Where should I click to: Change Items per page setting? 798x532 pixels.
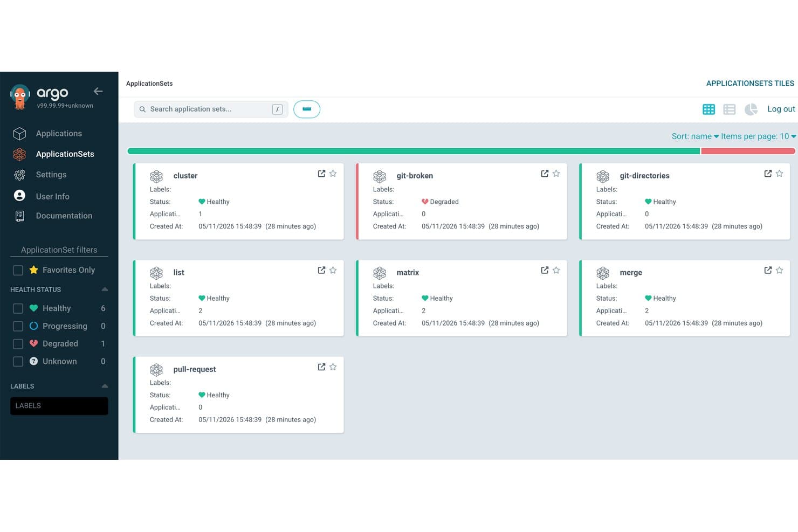[x=759, y=136]
